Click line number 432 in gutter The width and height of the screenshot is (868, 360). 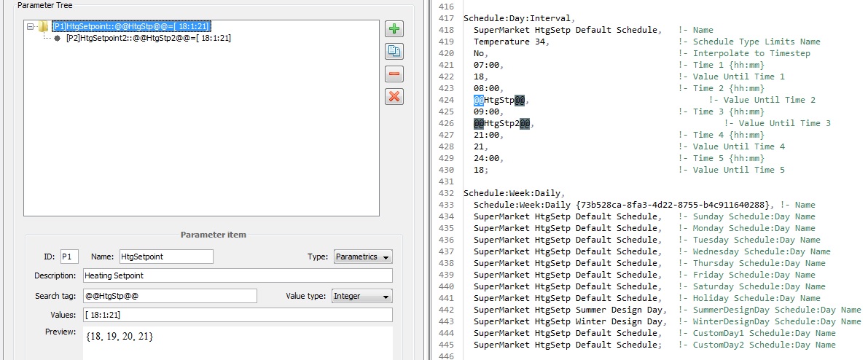coord(445,193)
